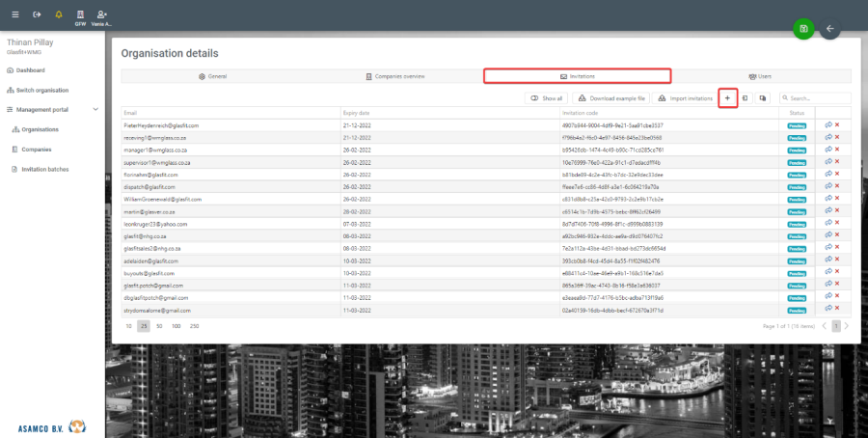Open the Users tab
The height and width of the screenshot is (438, 868).
pos(760,75)
